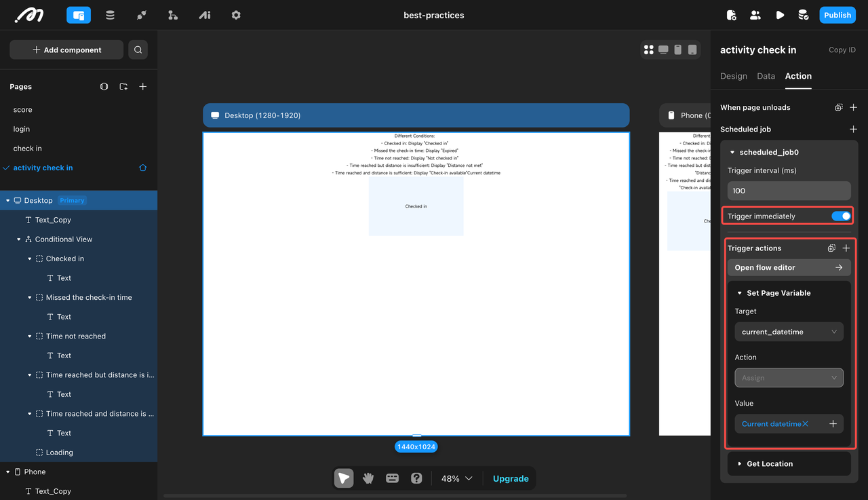Click Add component button
Viewport: 868px width, 500px height.
66,50
